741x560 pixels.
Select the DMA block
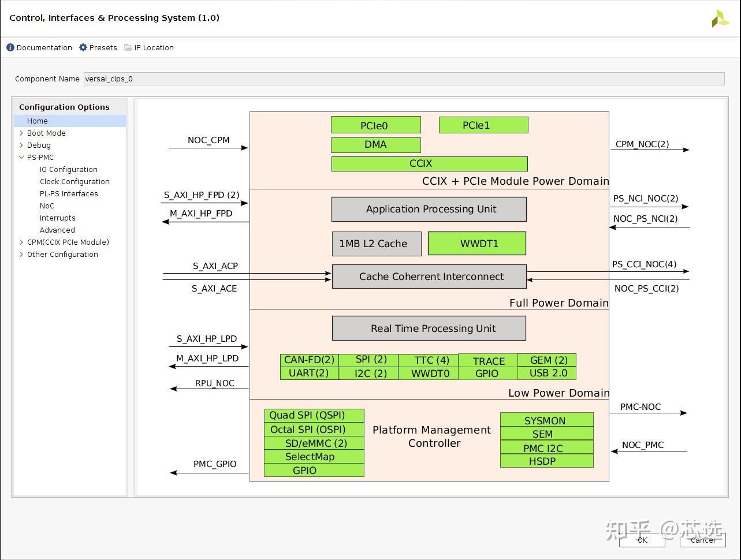[375, 144]
